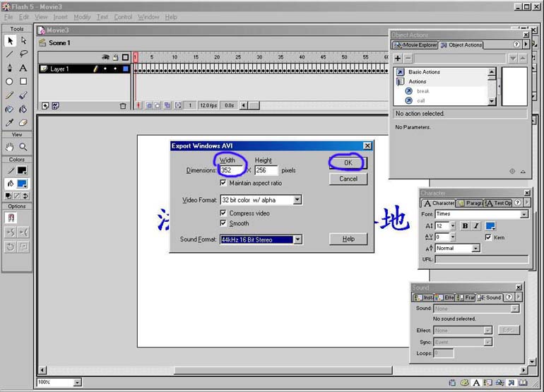Screen dimensions: 544x392
Task: Select the Arrow tool in Tools panel
Action: tap(10, 41)
